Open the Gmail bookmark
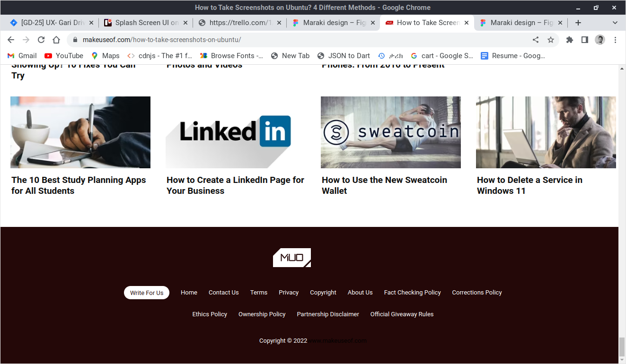This screenshot has height=364, width=626. pyautogui.click(x=22, y=56)
